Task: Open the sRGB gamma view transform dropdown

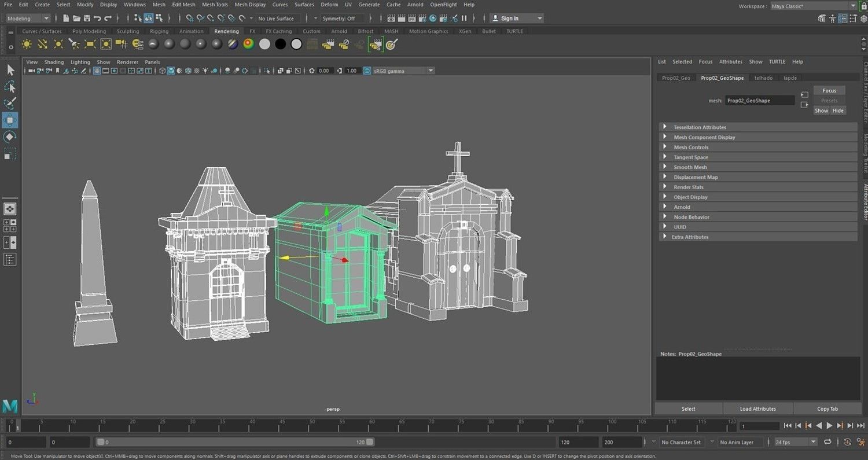Action: pyautogui.click(x=403, y=71)
